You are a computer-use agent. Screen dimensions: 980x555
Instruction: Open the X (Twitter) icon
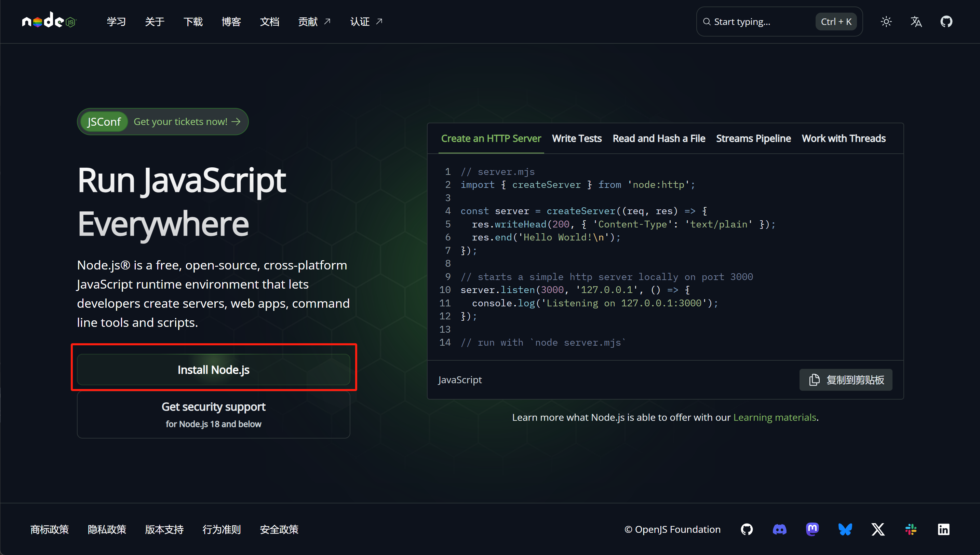click(x=878, y=529)
